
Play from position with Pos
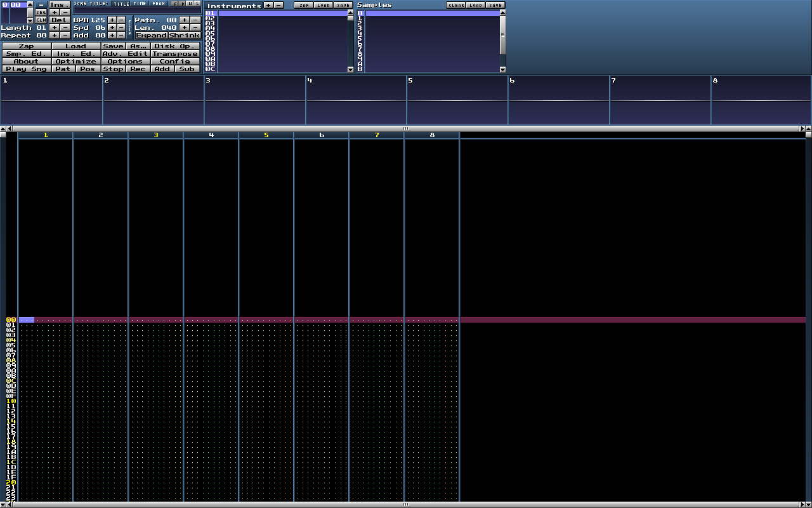click(88, 69)
